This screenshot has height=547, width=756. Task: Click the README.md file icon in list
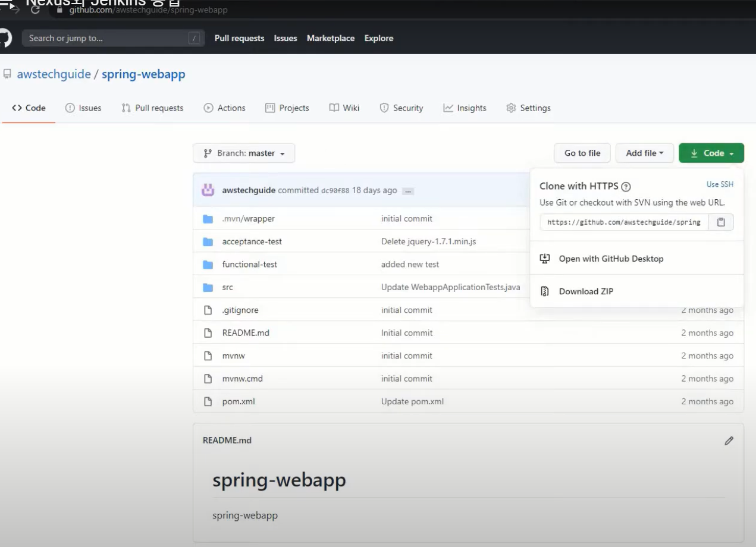coord(208,333)
